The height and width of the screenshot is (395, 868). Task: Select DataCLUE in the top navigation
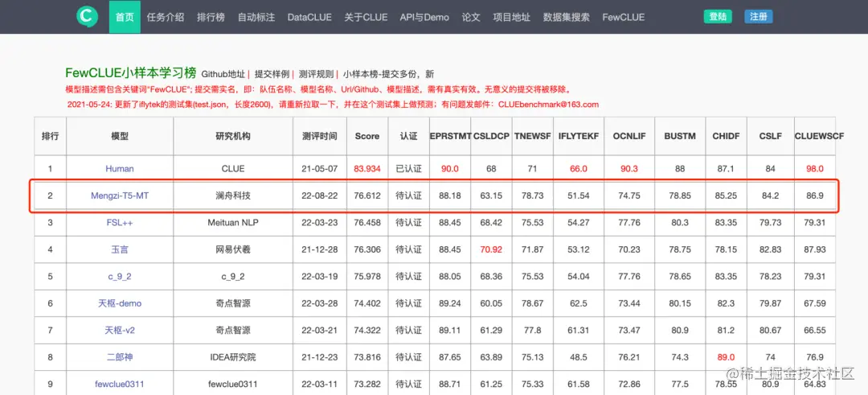coord(309,17)
